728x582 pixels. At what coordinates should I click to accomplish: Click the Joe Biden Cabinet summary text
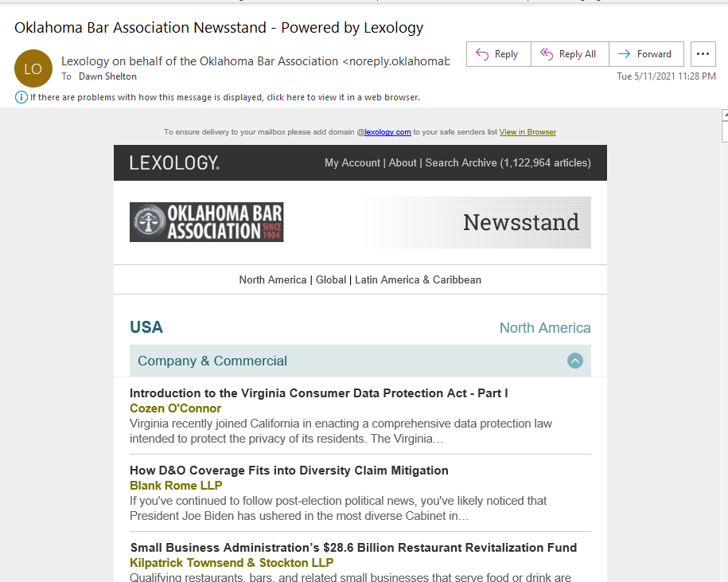click(x=338, y=508)
